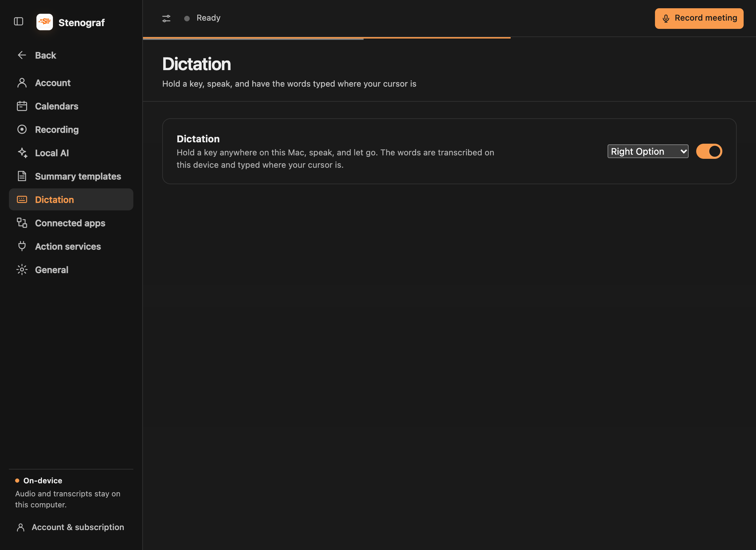Click the Connected apps icon
The height and width of the screenshot is (550, 756).
click(22, 223)
